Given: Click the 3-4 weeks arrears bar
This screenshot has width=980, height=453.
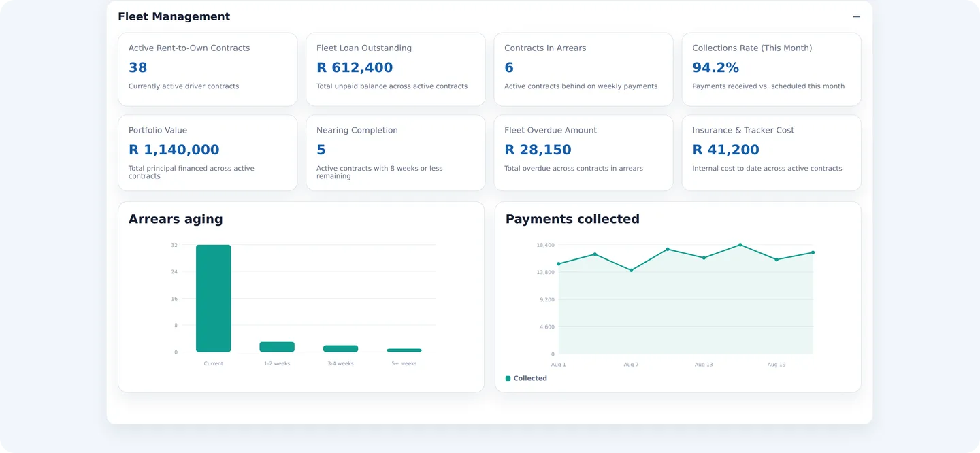Looking at the screenshot, I should point(340,348).
